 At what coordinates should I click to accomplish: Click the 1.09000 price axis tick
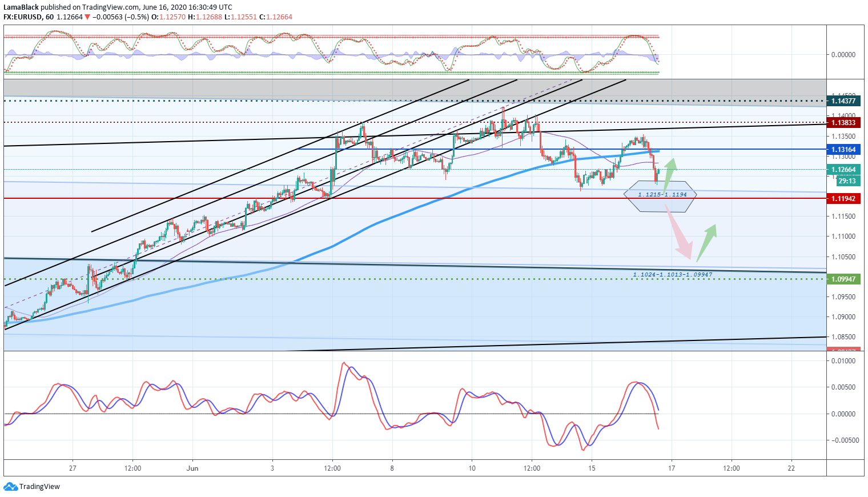click(x=843, y=317)
